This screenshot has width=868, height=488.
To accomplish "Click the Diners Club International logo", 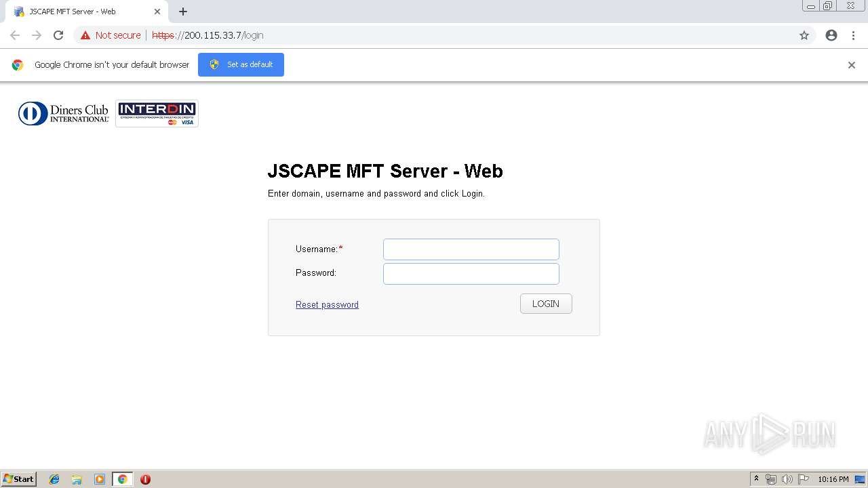I will pos(64,113).
